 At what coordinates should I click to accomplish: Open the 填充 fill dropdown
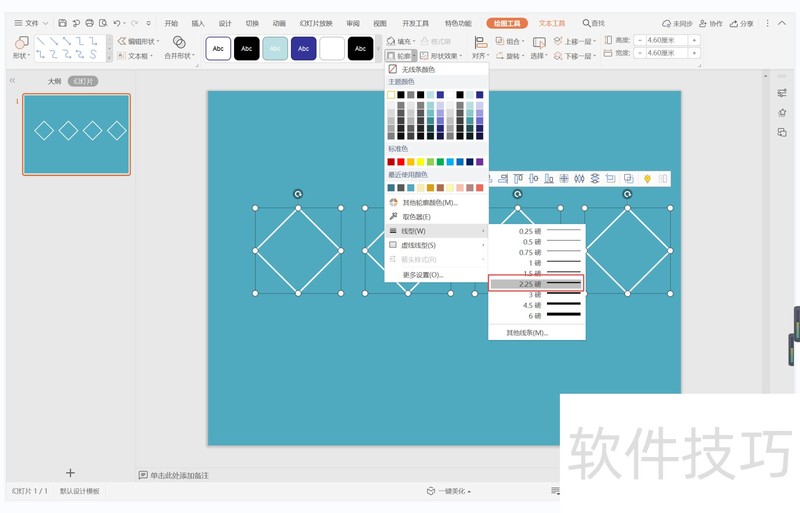(398, 41)
